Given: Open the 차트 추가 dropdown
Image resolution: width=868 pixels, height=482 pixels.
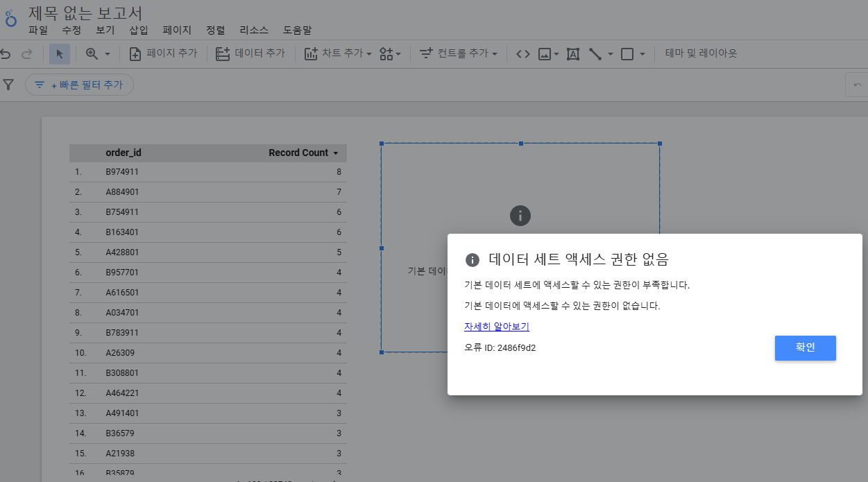Looking at the screenshot, I should (339, 53).
